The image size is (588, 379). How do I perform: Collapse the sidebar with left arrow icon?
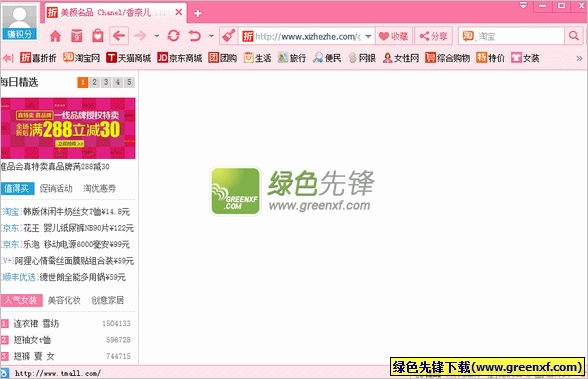[x=8, y=58]
